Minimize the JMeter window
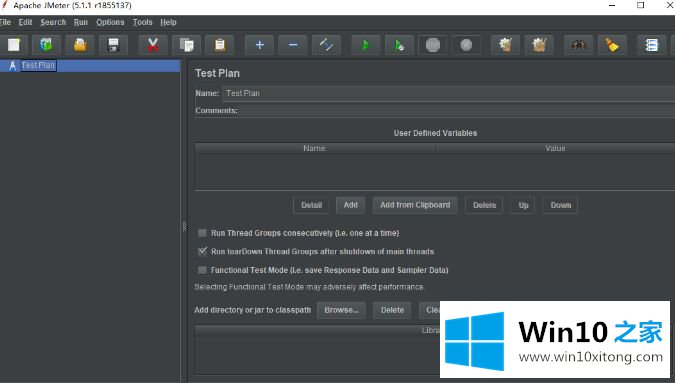Image resolution: width=675 pixels, height=383 pixels. point(612,6)
